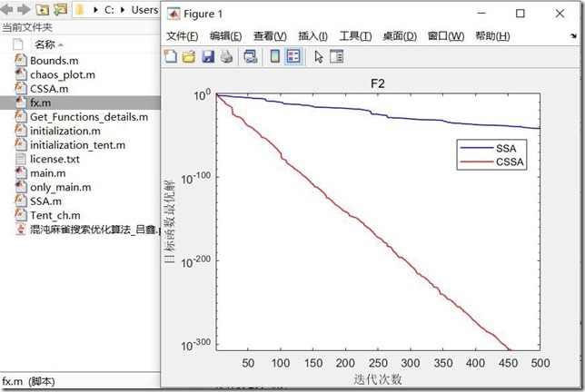Click the file type column header icon
Screen dimensions: 585x392
pos(17,44)
